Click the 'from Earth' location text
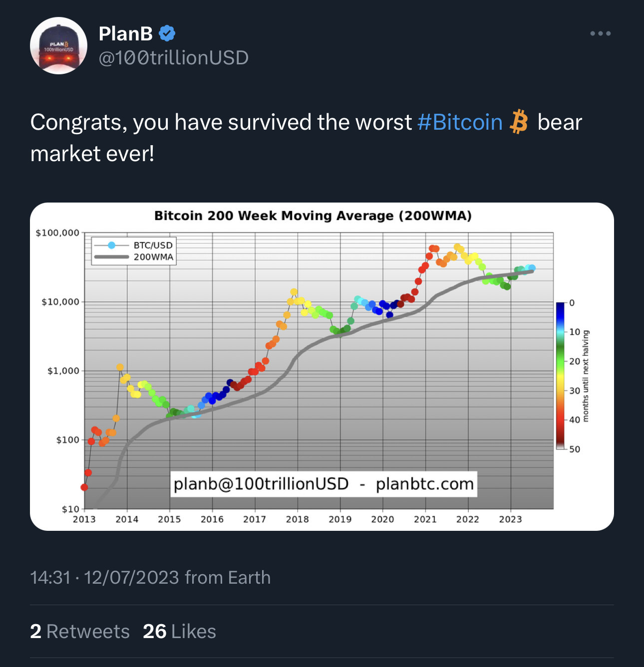This screenshot has width=644, height=667. [x=228, y=578]
